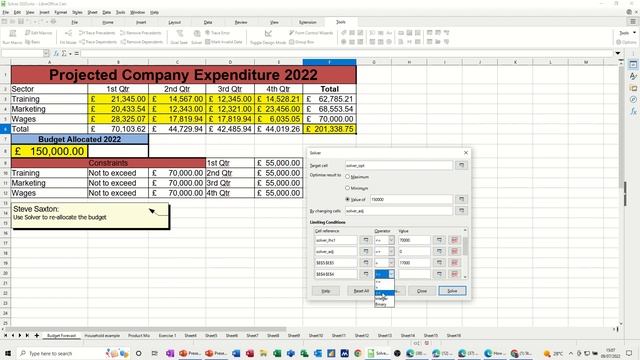Toggle Design Mode in the ribbon
Image resolution: width=640 pixels, height=360 pixels.
click(x=268, y=37)
